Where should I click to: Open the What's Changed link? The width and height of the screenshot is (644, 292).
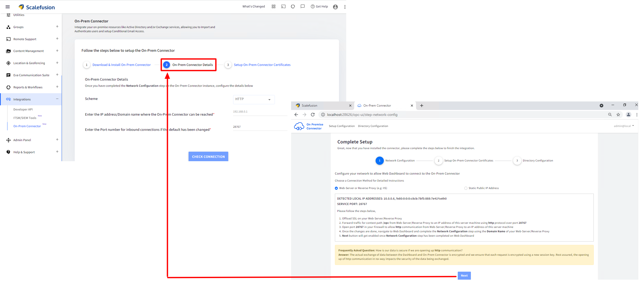253,6
